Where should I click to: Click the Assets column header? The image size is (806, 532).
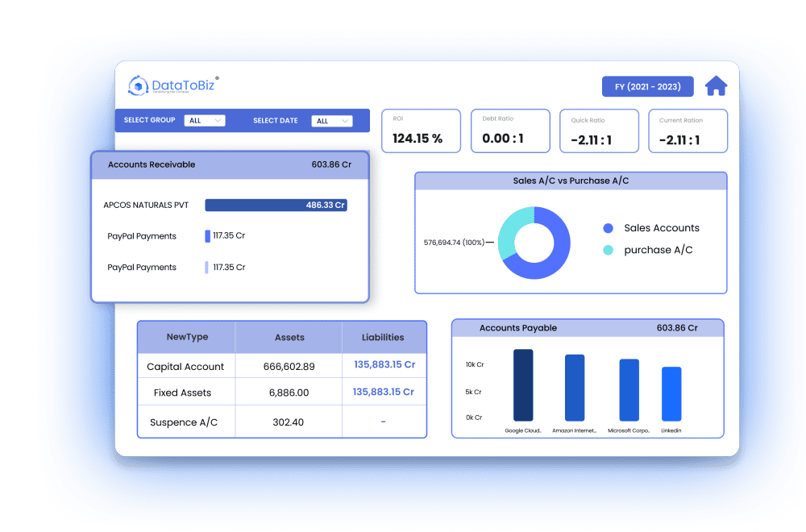pyautogui.click(x=289, y=338)
